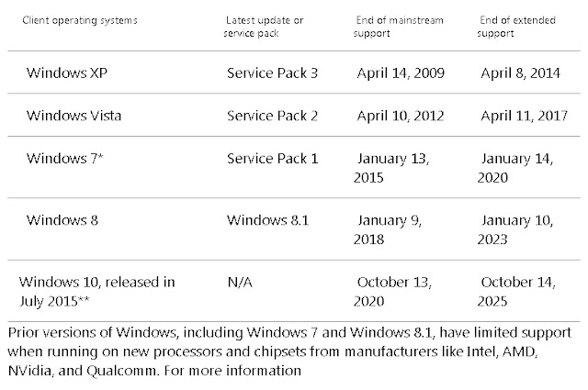Click the Service Pack 3 cell
The image size is (588, 390).
272,72
